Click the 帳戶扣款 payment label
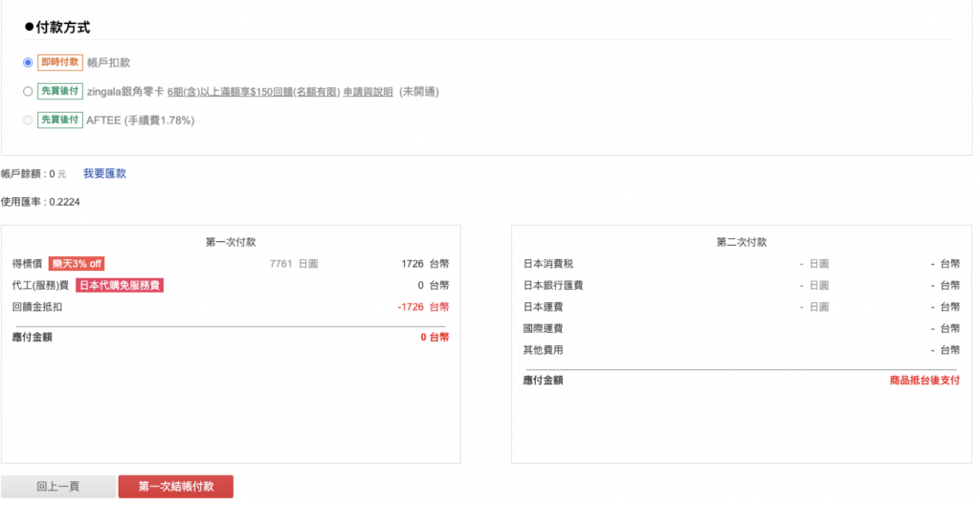The height and width of the screenshot is (506, 980). [x=109, y=62]
